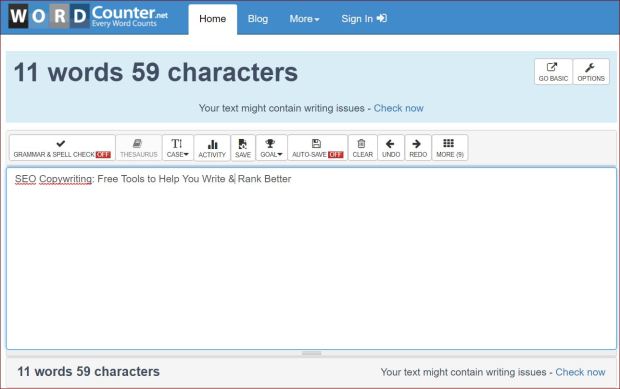Grab the text area resize handle
Viewport: 620px width, 389px height.
(312, 353)
